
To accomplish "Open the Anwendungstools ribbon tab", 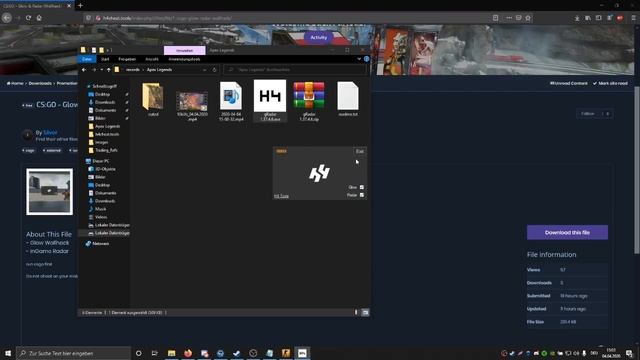I will (x=184, y=59).
